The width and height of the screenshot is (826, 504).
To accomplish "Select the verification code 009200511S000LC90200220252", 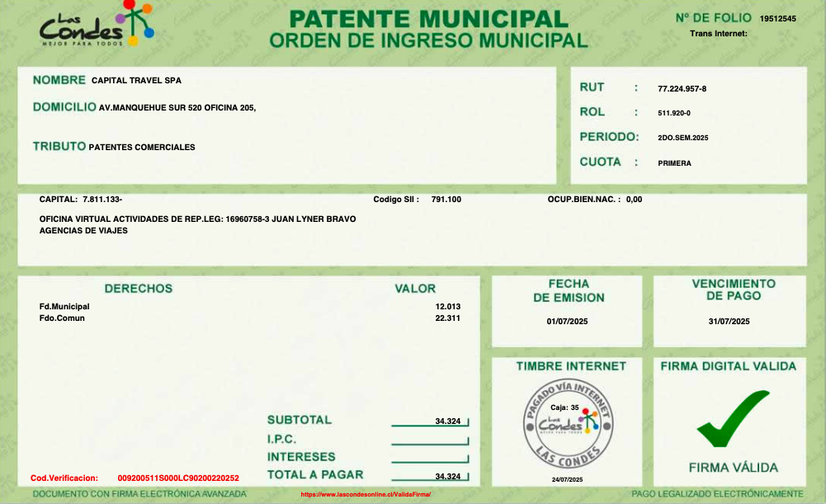I will (178, 478).
